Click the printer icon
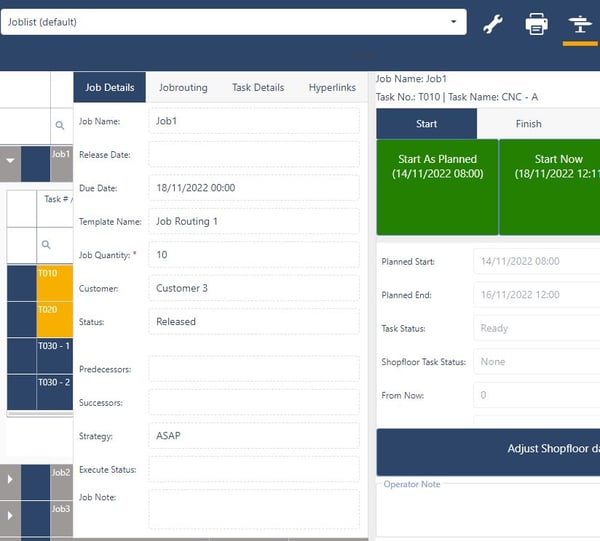Image resolution: width=600 pixels, height=541 pixels. 537,24
